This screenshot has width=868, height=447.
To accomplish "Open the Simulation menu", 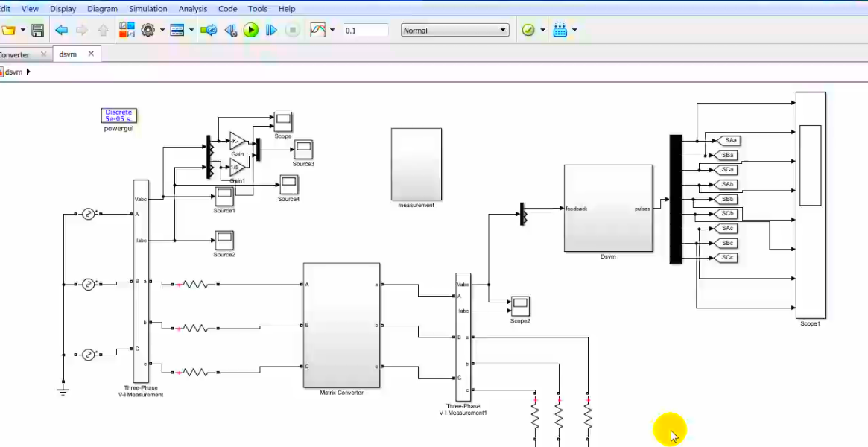I will [x=148, y=9].
